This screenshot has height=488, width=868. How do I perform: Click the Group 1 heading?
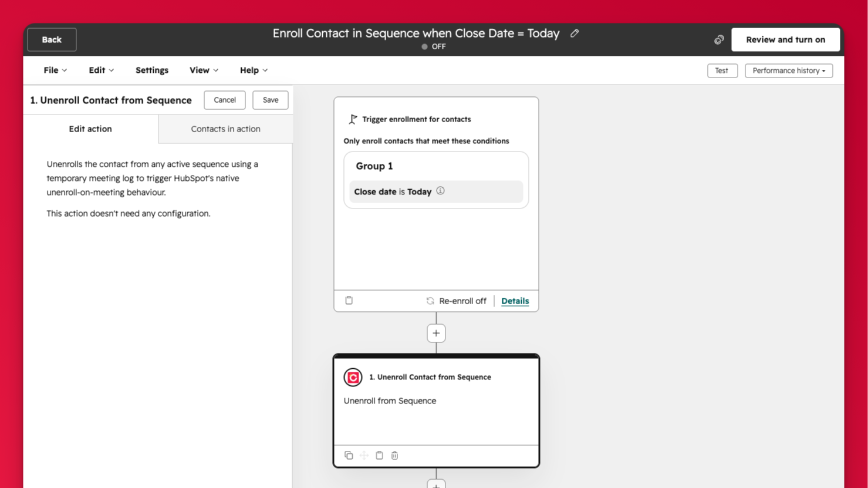(x=374, y=166)
